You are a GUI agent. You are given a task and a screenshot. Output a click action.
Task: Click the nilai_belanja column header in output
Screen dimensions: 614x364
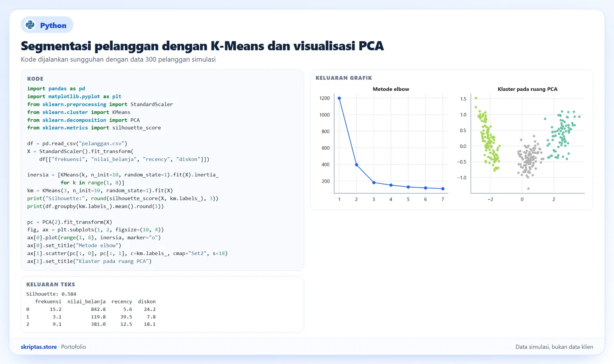pyautogui.click(x=86, y=301)
